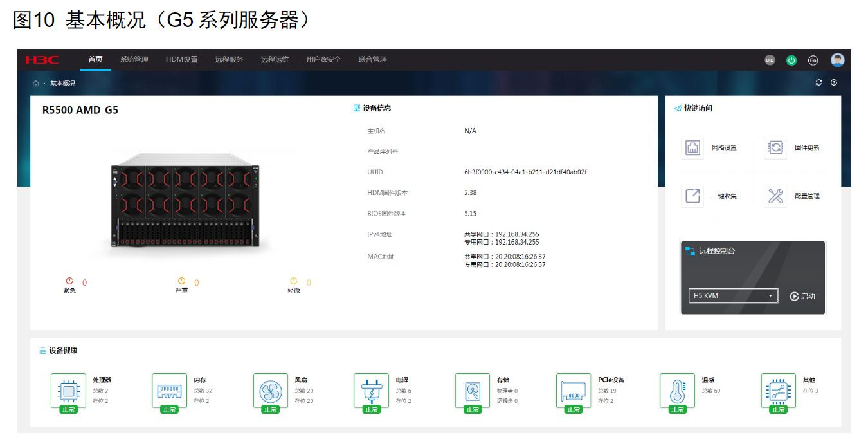Toggle the UID indicator icon
Screen dimensions: 868x444
click(x=770, y=60)
